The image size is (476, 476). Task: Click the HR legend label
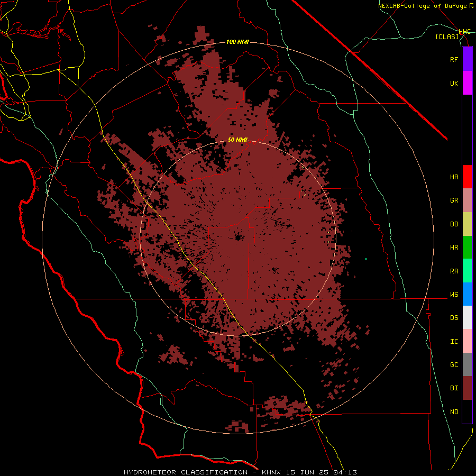point(454,248)
